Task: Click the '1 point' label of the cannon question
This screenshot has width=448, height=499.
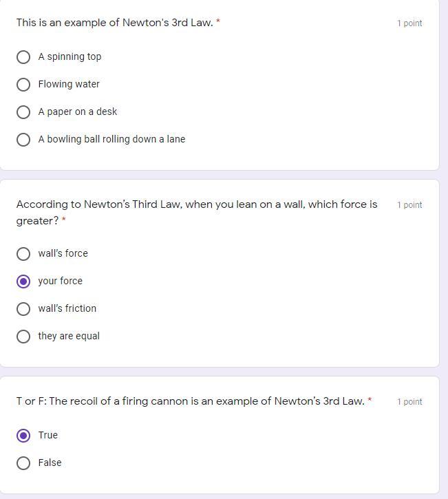Action: (409, 402)
